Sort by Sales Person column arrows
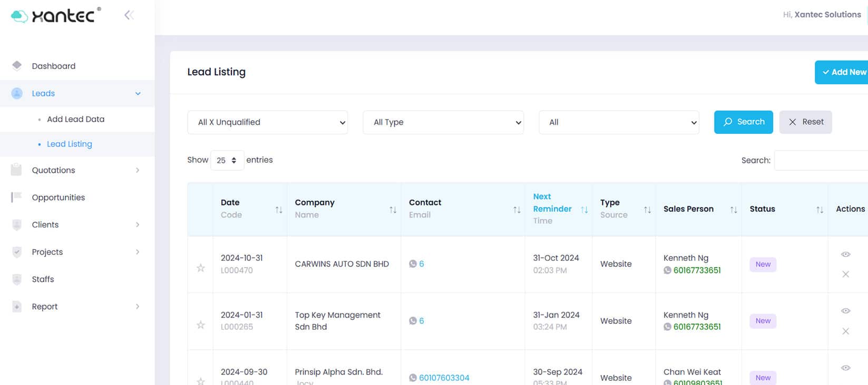 (733, 210)
